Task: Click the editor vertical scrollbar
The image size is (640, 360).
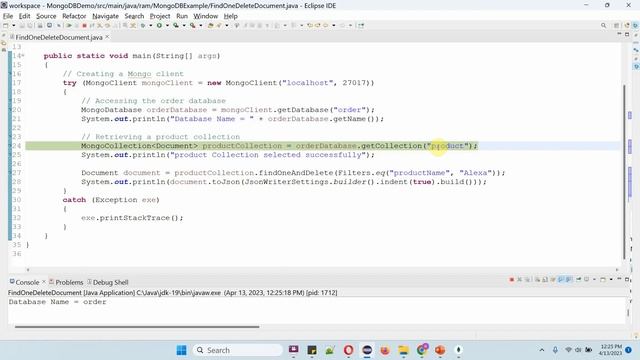Action: click(624, 171)
